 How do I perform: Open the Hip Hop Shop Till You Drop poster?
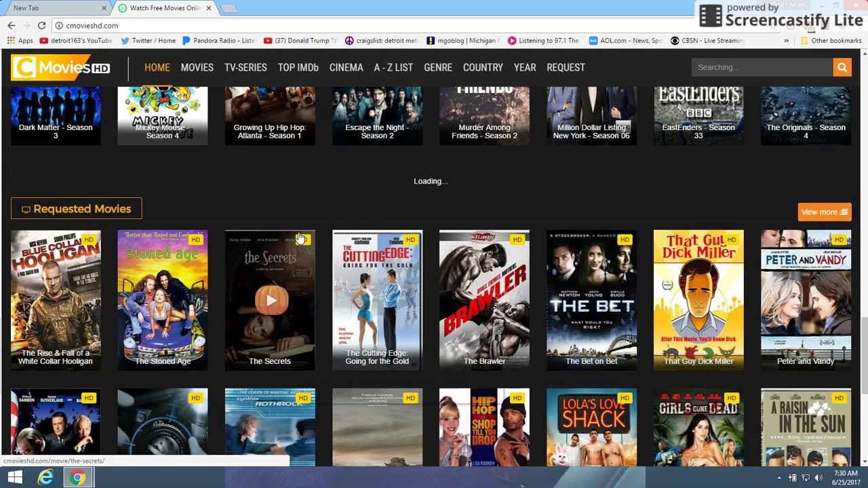click(484, 427)
